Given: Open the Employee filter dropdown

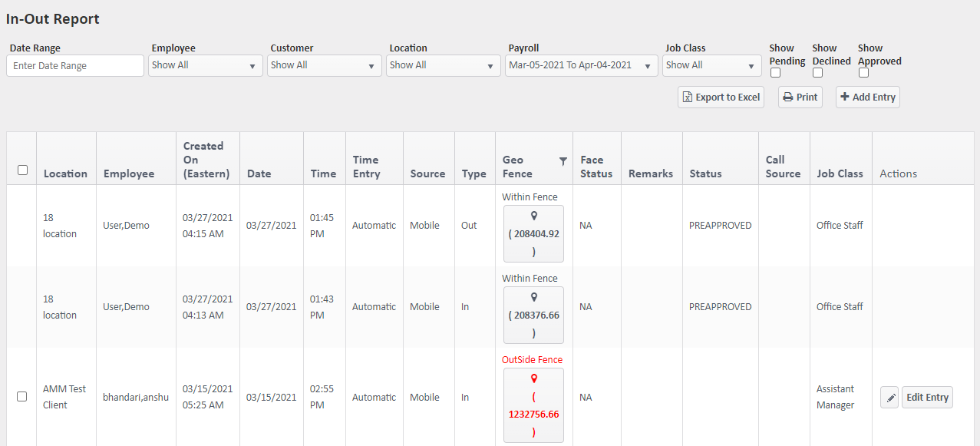Looking at the screenshot, I should [x=205, y=65].
